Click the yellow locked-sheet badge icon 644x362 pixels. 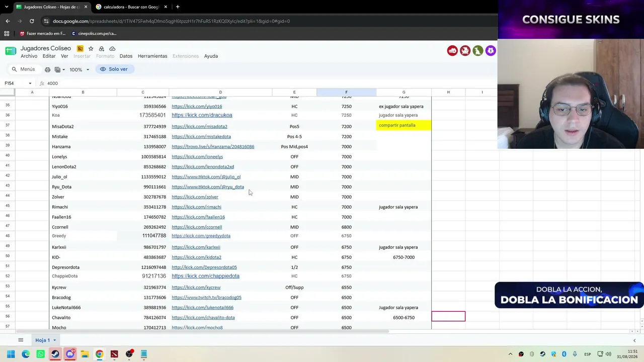(x=80, y=48)
